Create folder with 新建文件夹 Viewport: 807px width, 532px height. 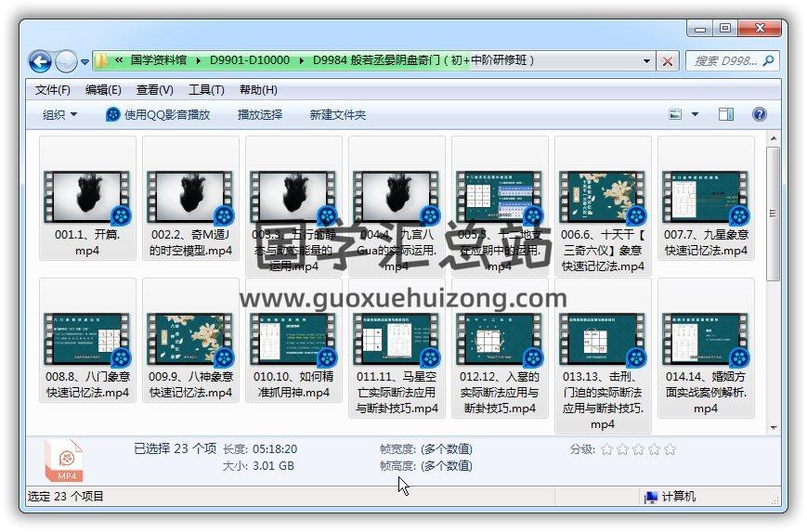point(338,115)
